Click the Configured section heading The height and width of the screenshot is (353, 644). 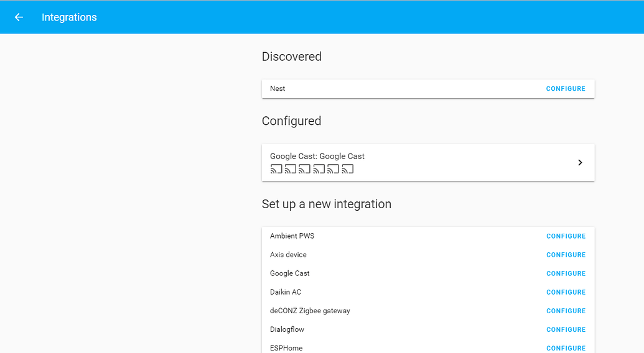[x=292, y=121]
